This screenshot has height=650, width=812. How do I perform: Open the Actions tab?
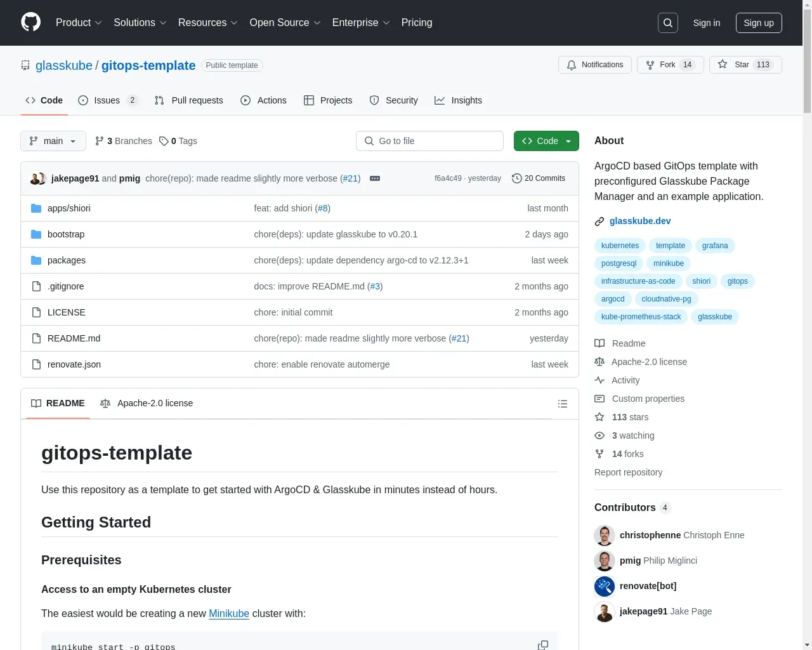(x=264, y=100)
